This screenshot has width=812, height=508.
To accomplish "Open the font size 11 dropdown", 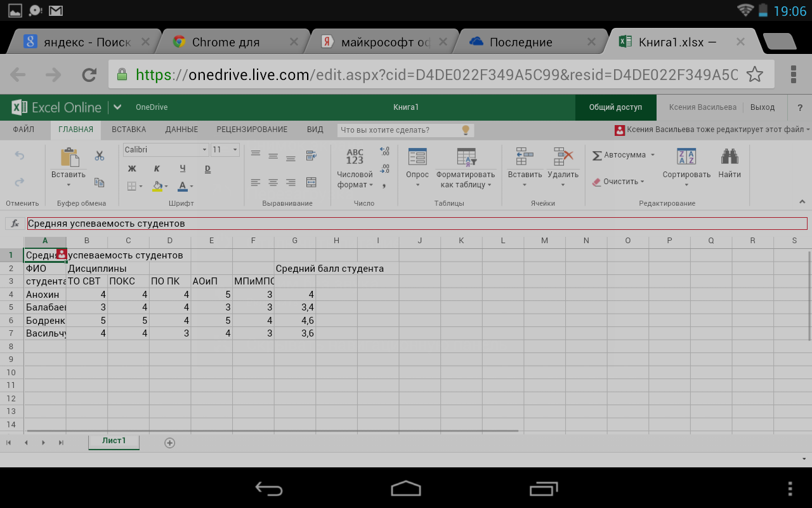I will pos(235,150).
